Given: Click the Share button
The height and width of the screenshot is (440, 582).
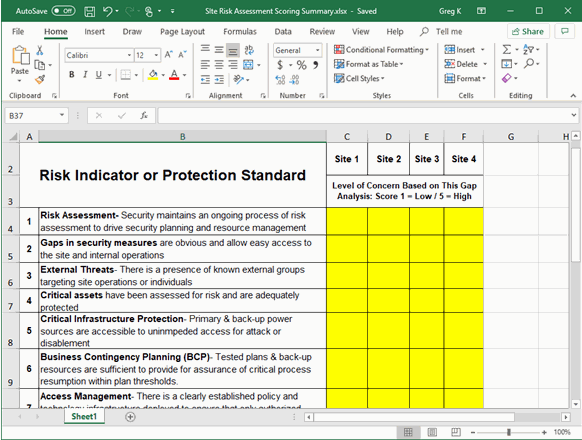Looking at the screenshot, I should [528, 32].
